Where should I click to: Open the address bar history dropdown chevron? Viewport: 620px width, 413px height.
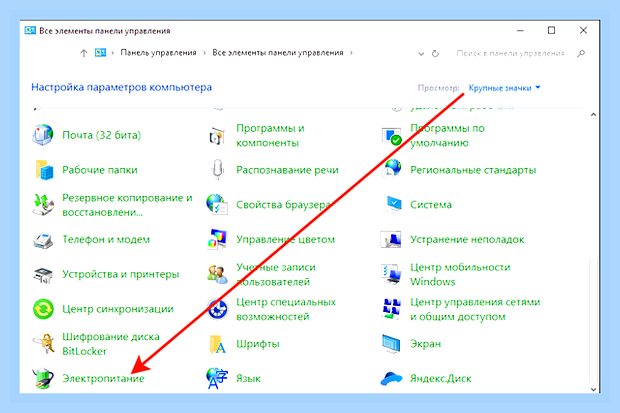(x=421, y=54)
